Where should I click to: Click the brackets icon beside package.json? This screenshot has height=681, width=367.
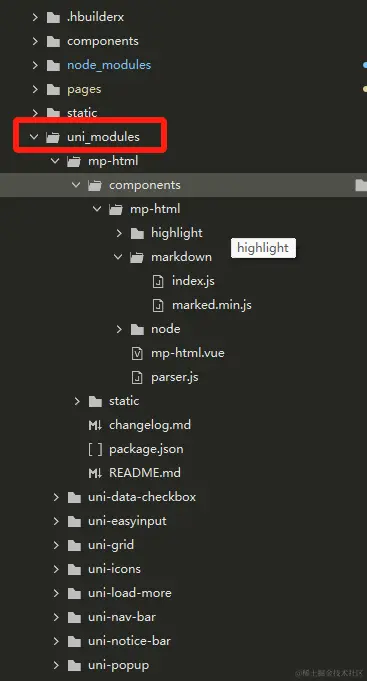(x=95, y=449)
